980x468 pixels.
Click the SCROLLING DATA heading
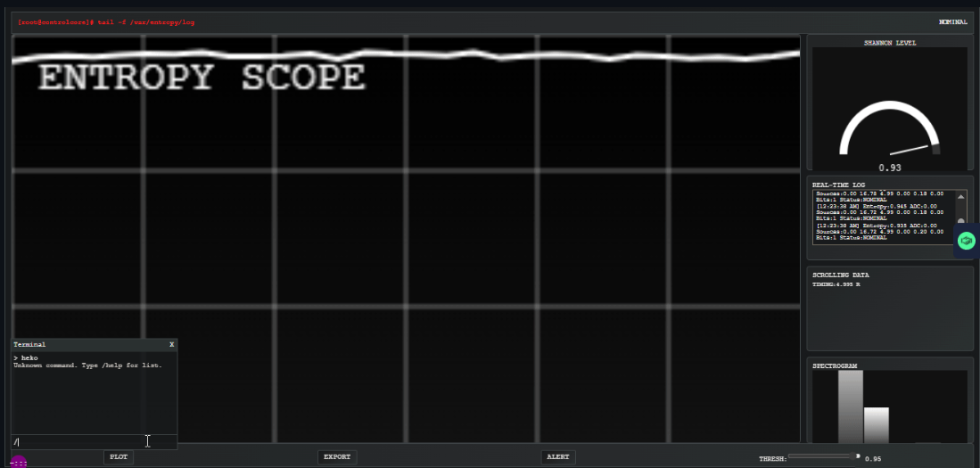[x=840, y=275]
